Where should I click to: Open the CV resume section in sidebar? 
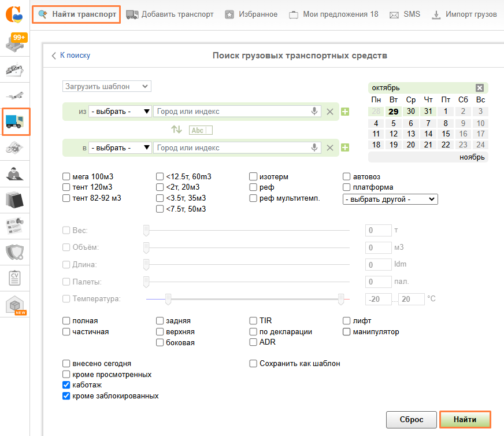tap(16, 278)
